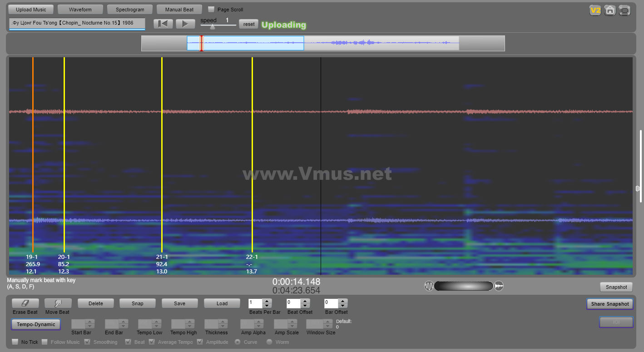Switch to the Waveform view
The image size is (644, 352).
click(80, 10)
